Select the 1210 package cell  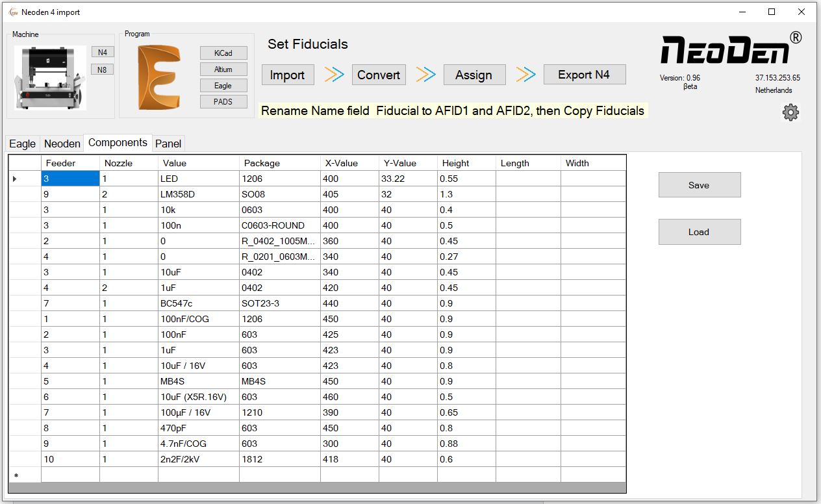[x=280, y=412]
